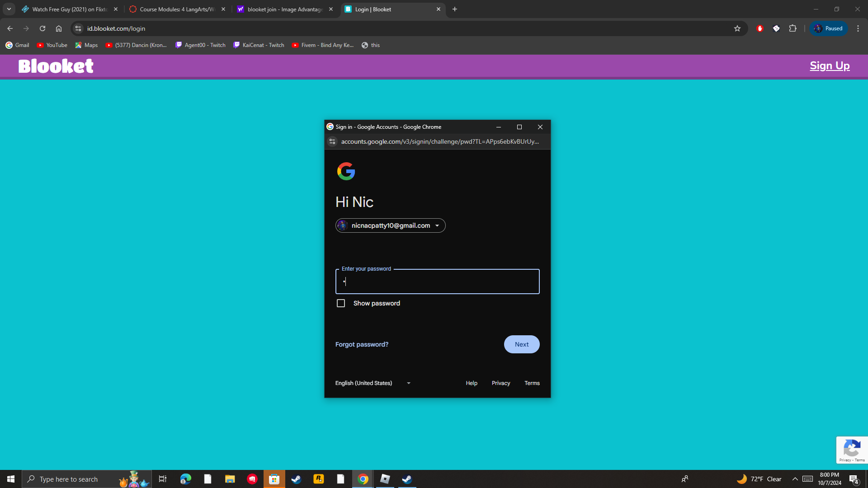868x488 pixels.
Task: Open File Explorer from the taskbar
Action: pyautogui.click(x=230, y=479)
